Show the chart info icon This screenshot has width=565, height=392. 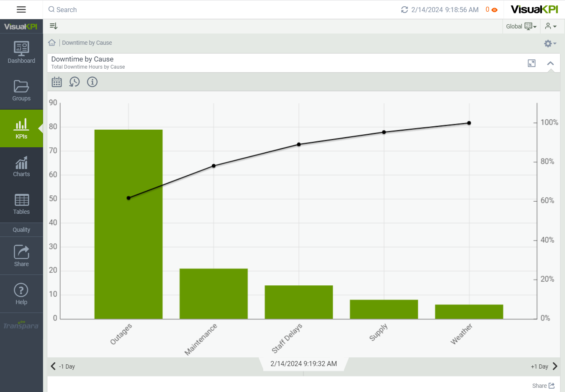[92, 82]
